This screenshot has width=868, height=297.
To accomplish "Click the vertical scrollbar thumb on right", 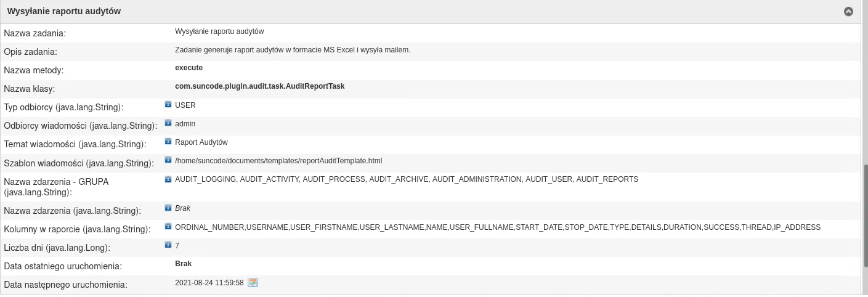I will tap(865, 216).
